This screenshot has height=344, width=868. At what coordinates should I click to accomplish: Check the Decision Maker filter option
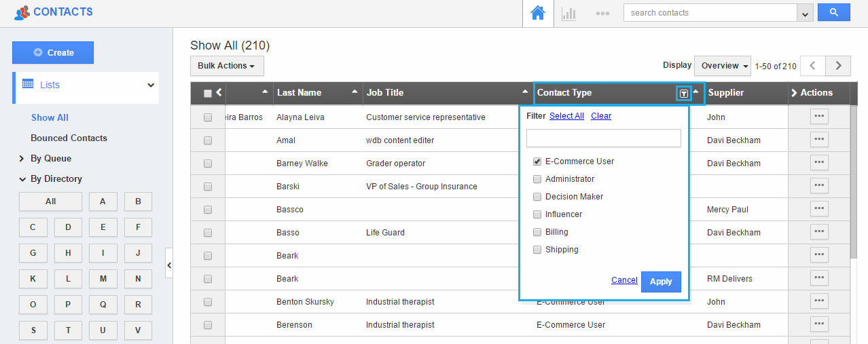537,197
